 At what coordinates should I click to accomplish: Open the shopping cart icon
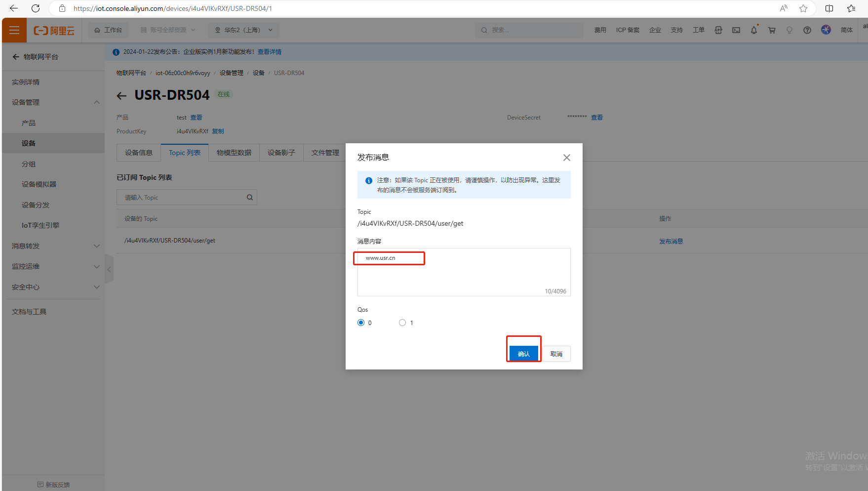[x=771, y=30]
